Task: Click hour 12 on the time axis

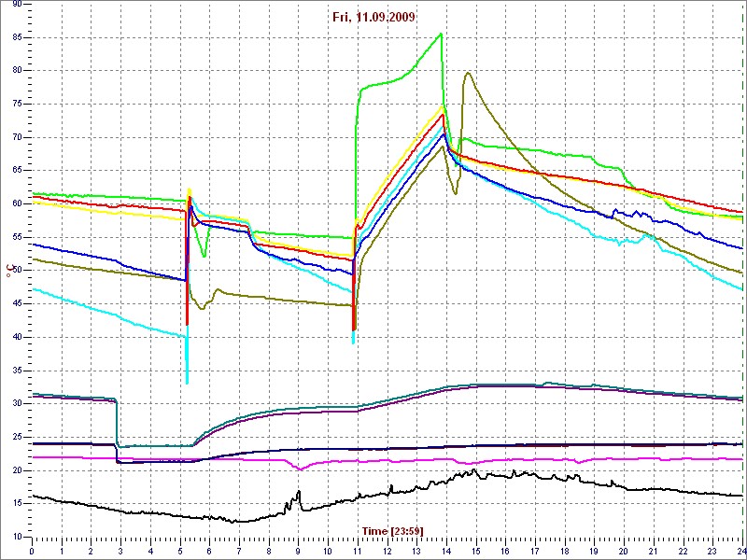Action: [x=387, y=551]
